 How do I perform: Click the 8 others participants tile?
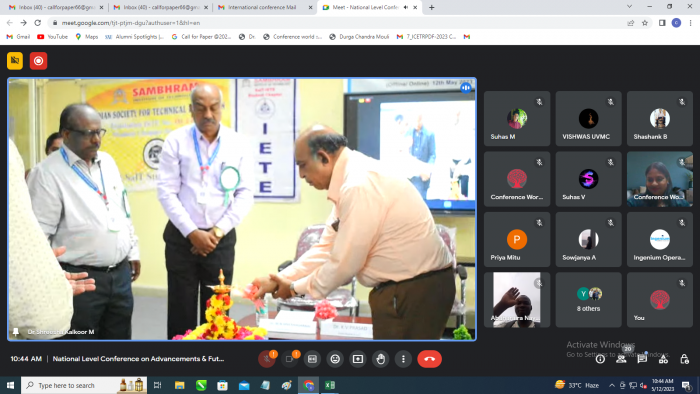(x=588, y=300)
